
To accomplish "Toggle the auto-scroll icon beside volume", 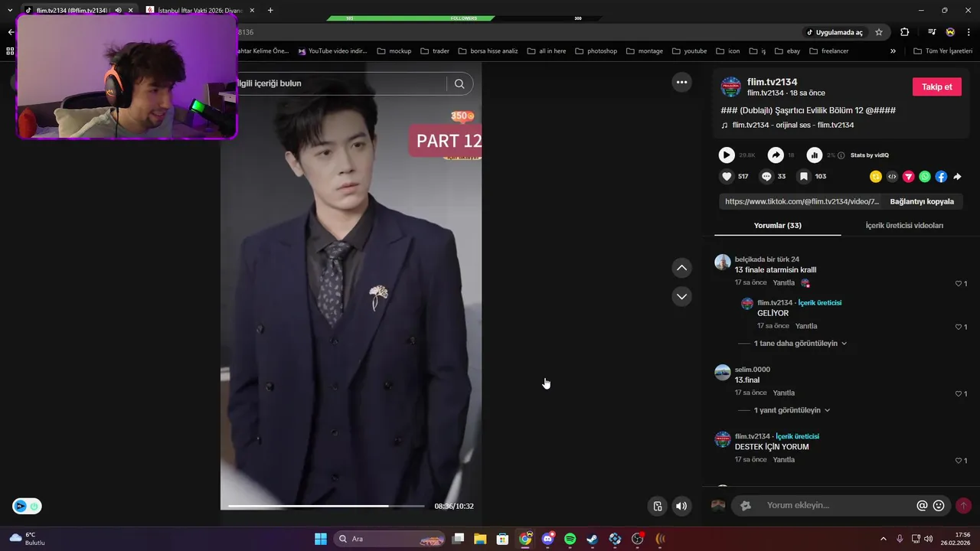I will click(x=658, y=506).
